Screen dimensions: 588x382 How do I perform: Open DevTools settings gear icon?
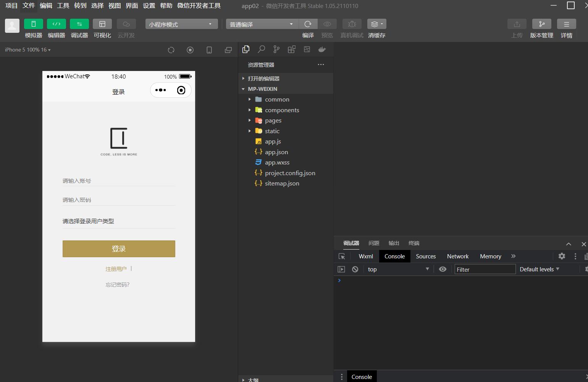(561, 256)
